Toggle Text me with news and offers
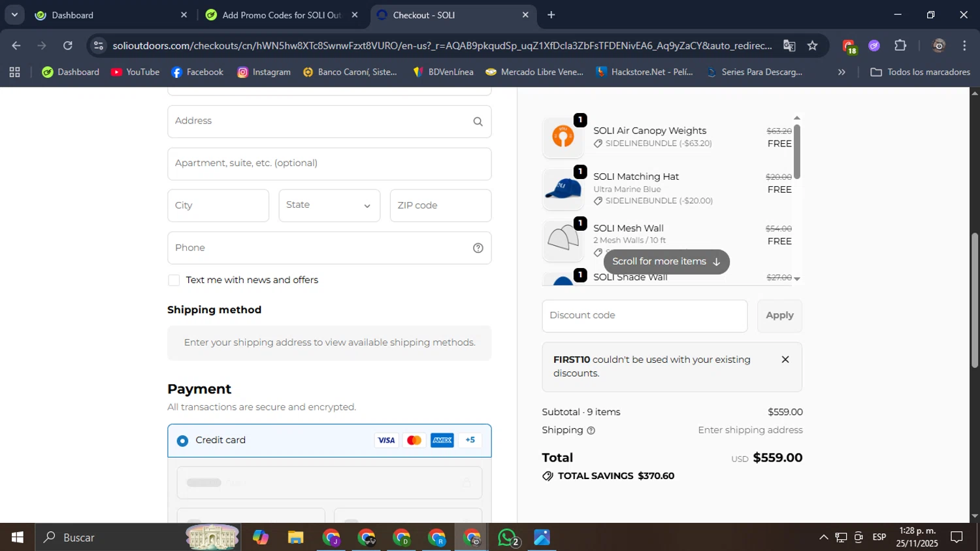Viewport: 980px width, 551px height. pyautogui.click(x=174, y=280)
